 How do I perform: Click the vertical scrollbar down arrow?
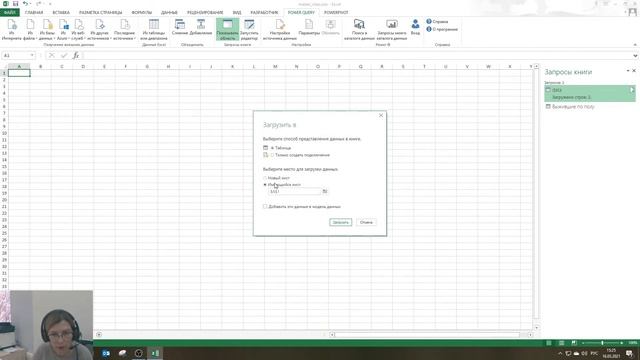(536, 327)
